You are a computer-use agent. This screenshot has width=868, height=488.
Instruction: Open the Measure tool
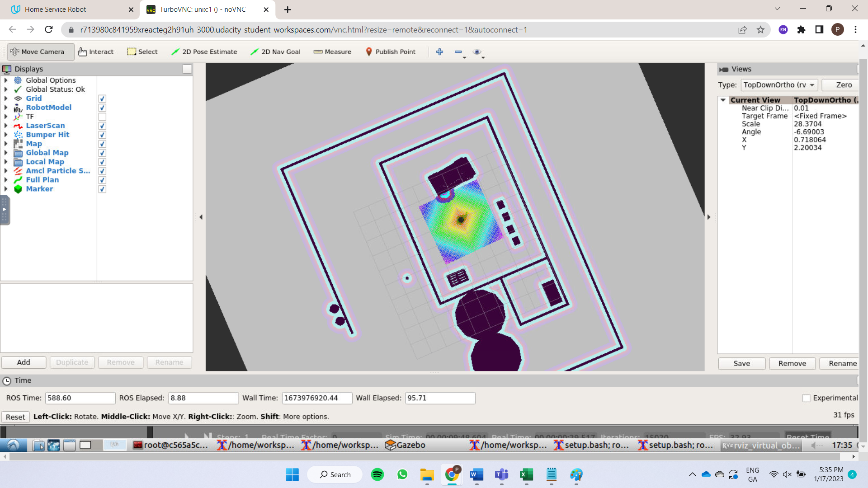[332, 52]
